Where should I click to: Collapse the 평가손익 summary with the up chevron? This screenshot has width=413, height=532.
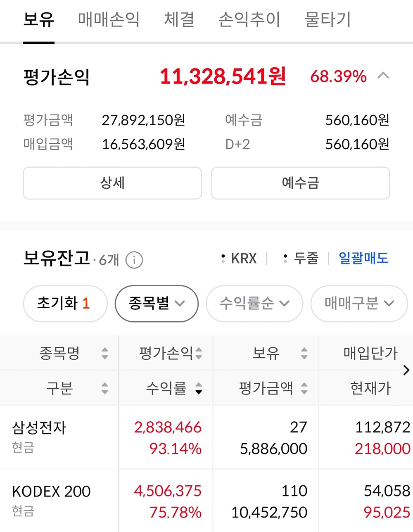(x=383, y=76)
